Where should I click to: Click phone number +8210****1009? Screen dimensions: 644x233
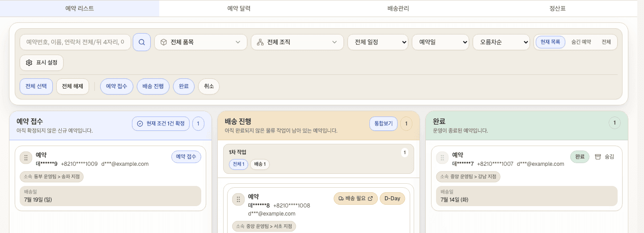point(79,164)
